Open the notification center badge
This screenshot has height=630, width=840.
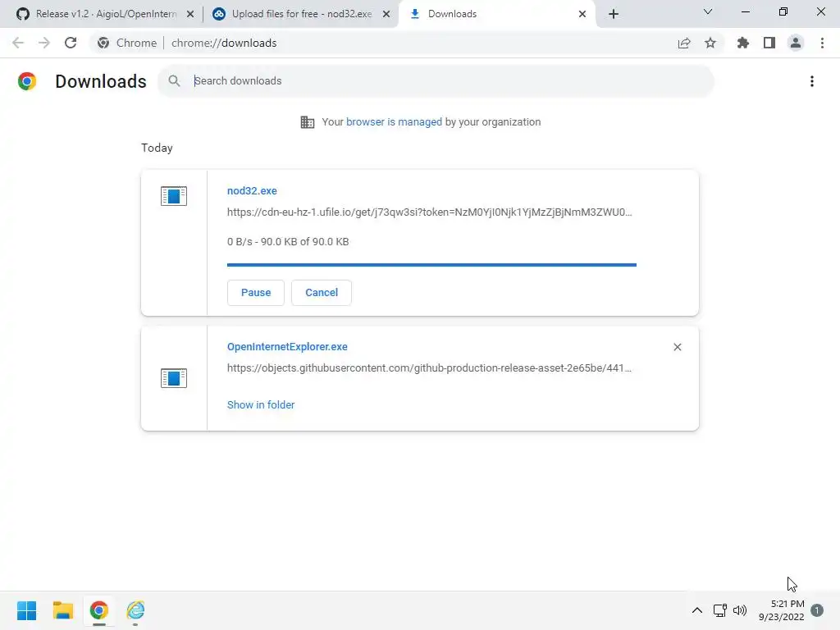tap(817, 610)
